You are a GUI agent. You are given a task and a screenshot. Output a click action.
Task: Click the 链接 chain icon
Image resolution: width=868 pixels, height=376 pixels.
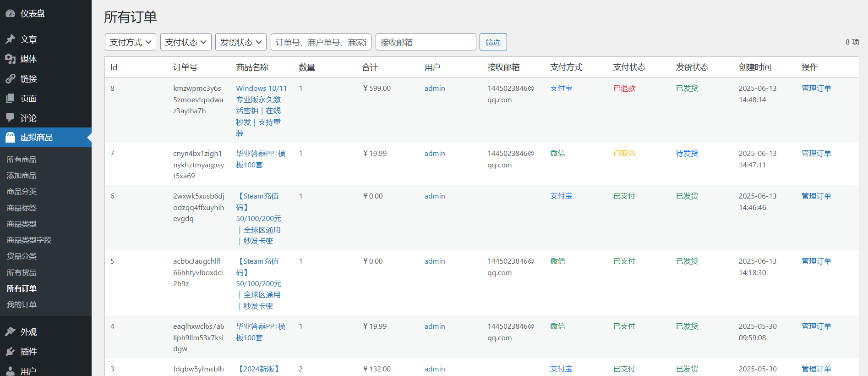tap(10, 78)
